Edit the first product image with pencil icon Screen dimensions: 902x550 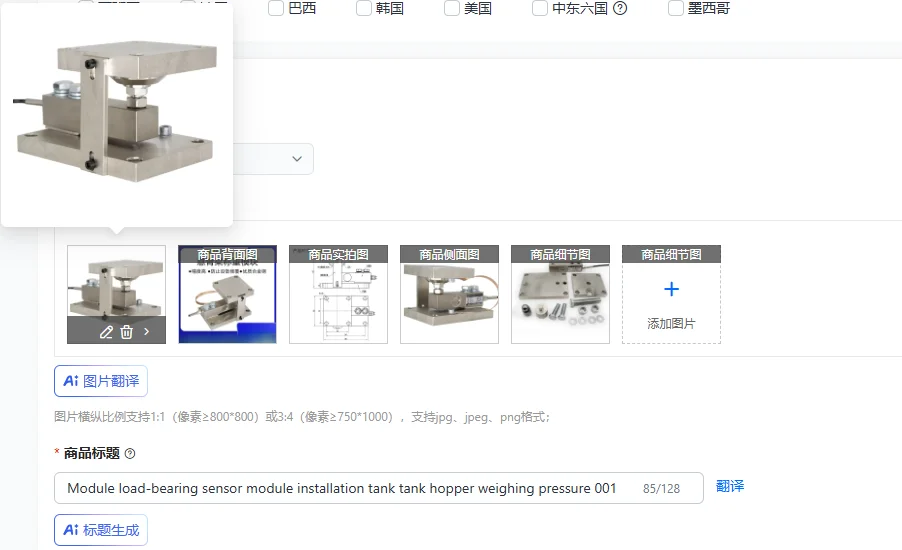pos(106,332)
